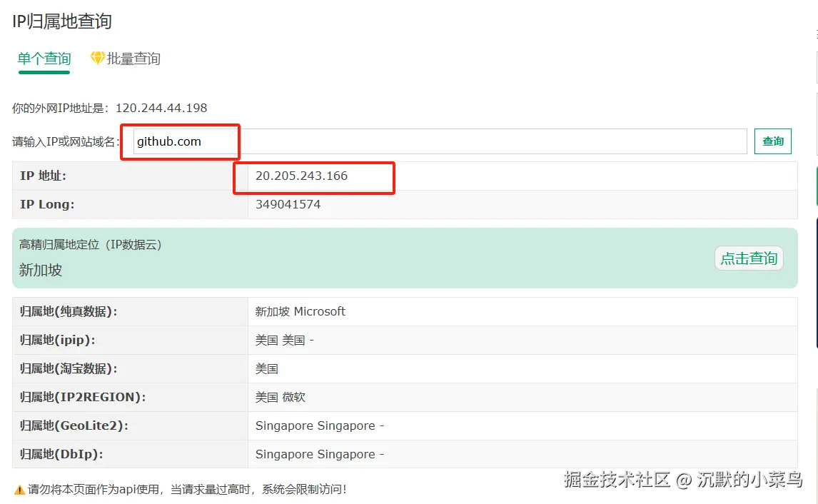
Task: Switch to the 单个查询 tab
Action: 44,59
